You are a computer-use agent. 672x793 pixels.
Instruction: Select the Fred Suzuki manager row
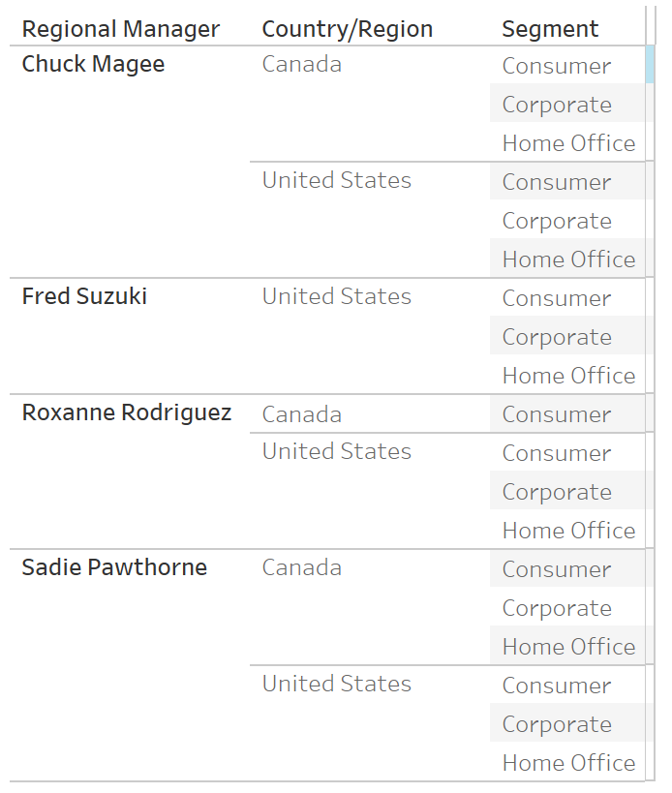coord(84,296)
